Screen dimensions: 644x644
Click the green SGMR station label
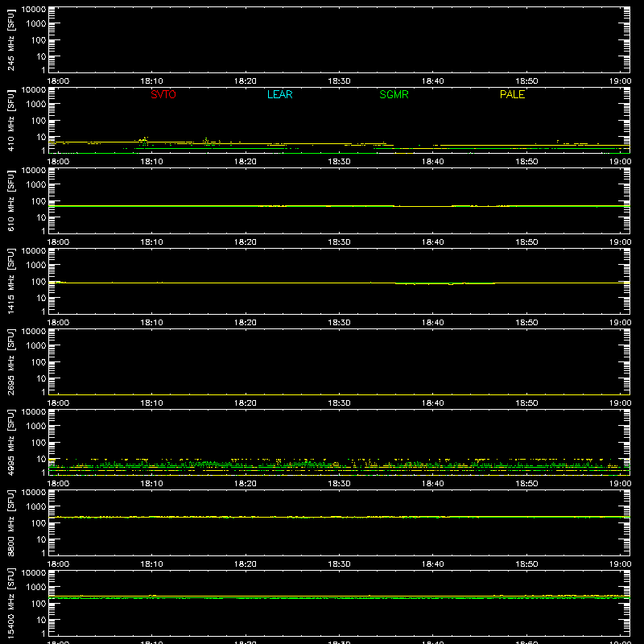pos(394,94)
